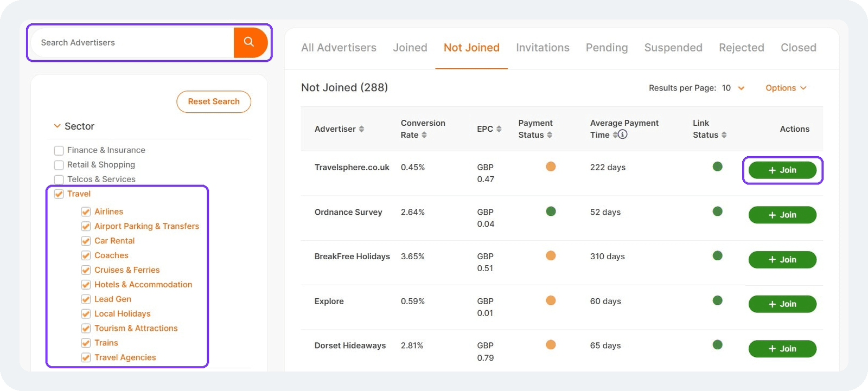Enable the Finance & Insurance checkbox

pyautogui.click(x=59, y=150)
